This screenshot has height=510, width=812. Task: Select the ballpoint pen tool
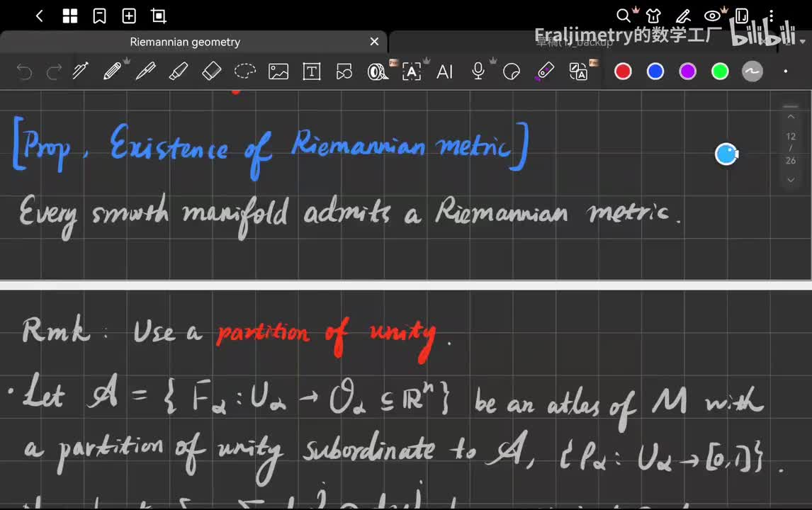(145, 71)
